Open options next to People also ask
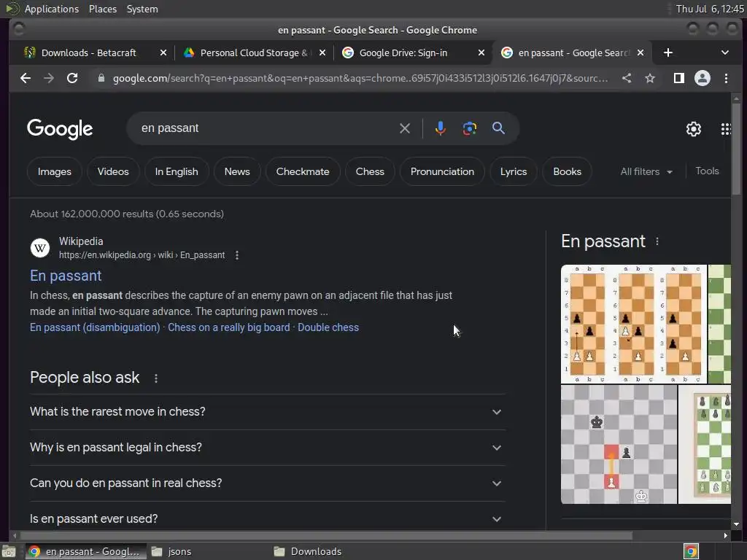Image resolution: width=747 pixels, height=560 pixels. click(156, 378)
